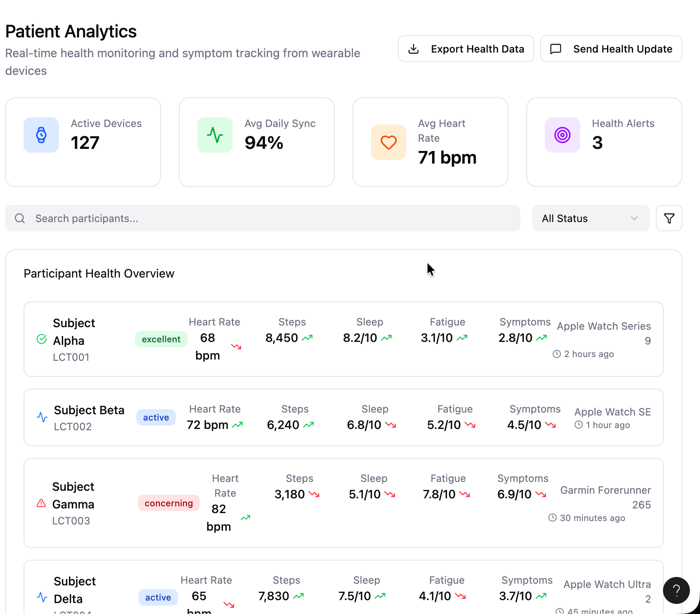Open the All Status dropdown
The width and height of the screenshot is (700, 614).
591,218
